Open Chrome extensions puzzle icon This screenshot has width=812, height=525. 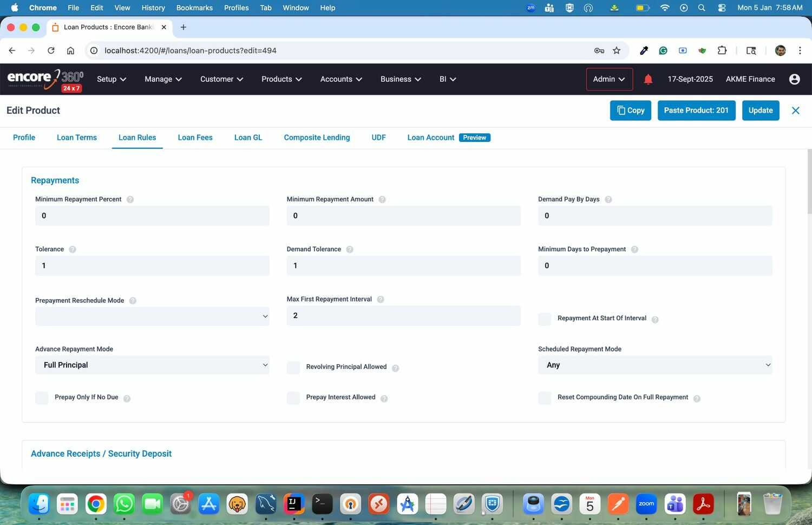722,50
